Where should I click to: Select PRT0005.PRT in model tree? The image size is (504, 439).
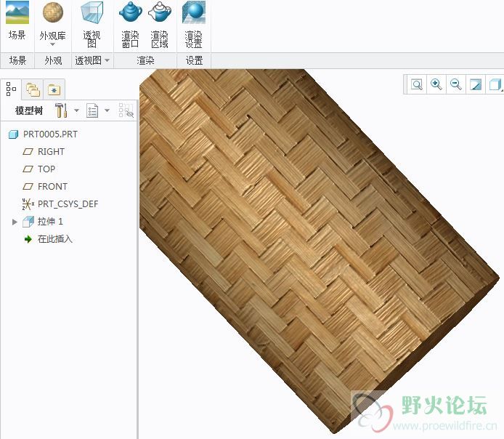(50, 134)
